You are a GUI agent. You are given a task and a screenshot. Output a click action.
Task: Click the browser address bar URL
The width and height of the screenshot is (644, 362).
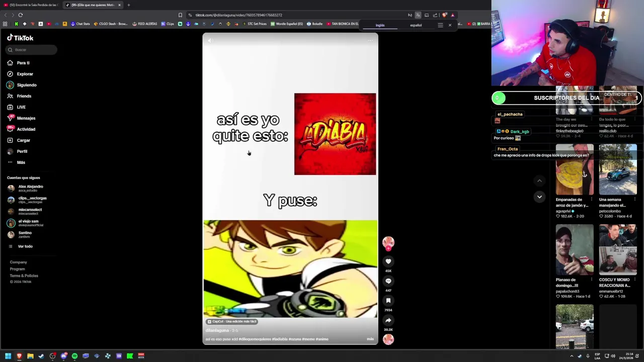point(239,15)
